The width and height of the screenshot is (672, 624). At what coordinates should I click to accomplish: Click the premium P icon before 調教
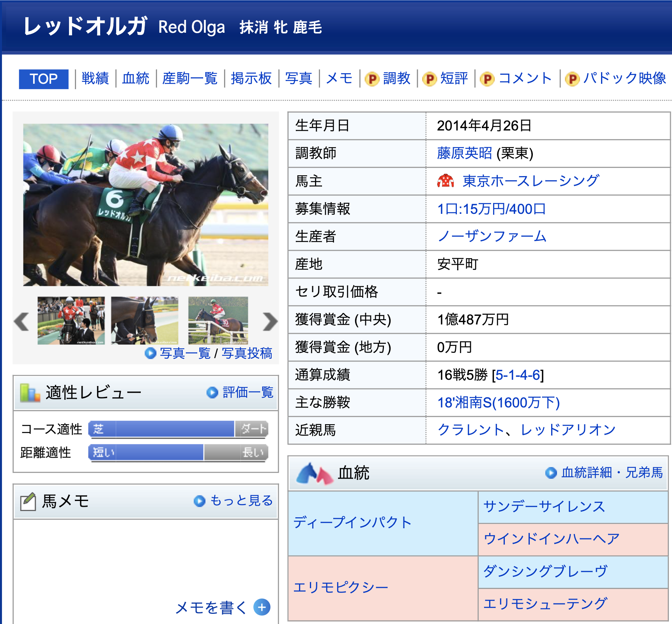point(372,79)
